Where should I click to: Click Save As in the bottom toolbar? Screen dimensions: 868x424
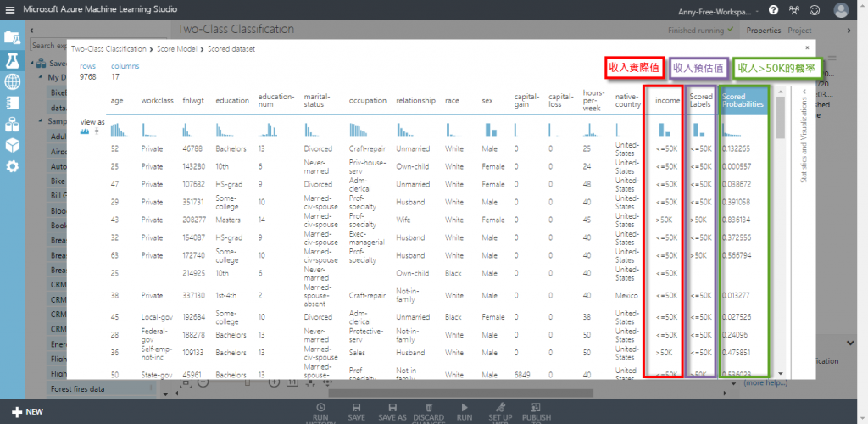392,412
